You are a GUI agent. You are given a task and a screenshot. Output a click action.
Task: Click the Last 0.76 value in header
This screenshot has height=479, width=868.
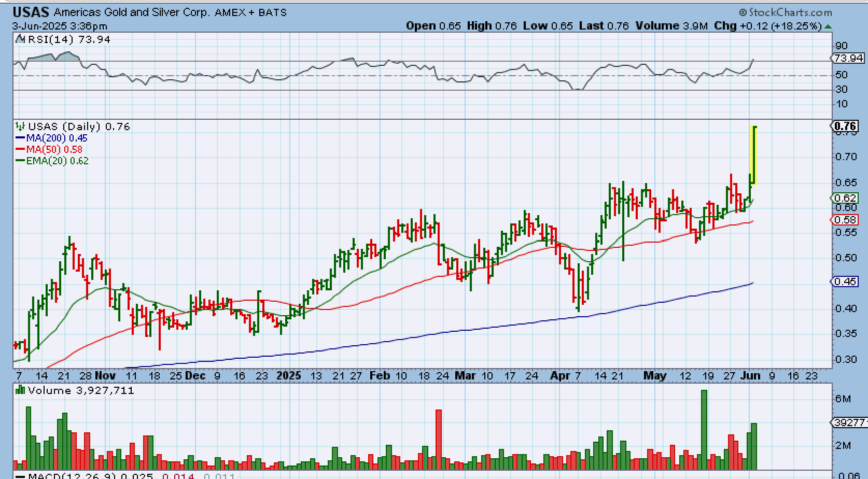pyautogui.click(x=604, y=26)
